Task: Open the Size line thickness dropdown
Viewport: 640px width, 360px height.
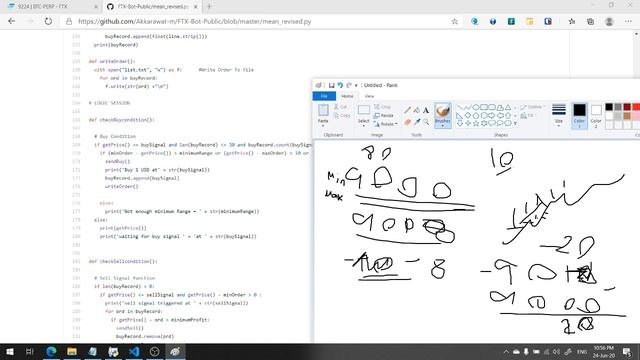Action: (x=559, y=115)
